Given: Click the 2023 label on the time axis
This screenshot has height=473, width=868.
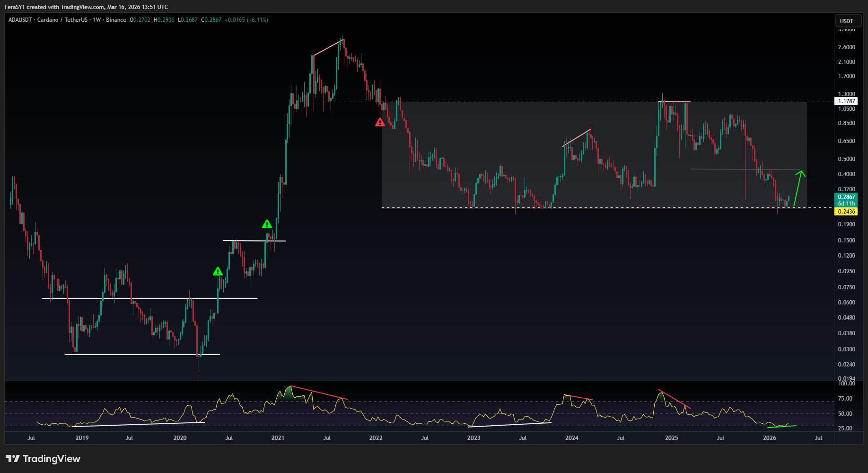Looking at the screenshot, I should tap(474, 438).
